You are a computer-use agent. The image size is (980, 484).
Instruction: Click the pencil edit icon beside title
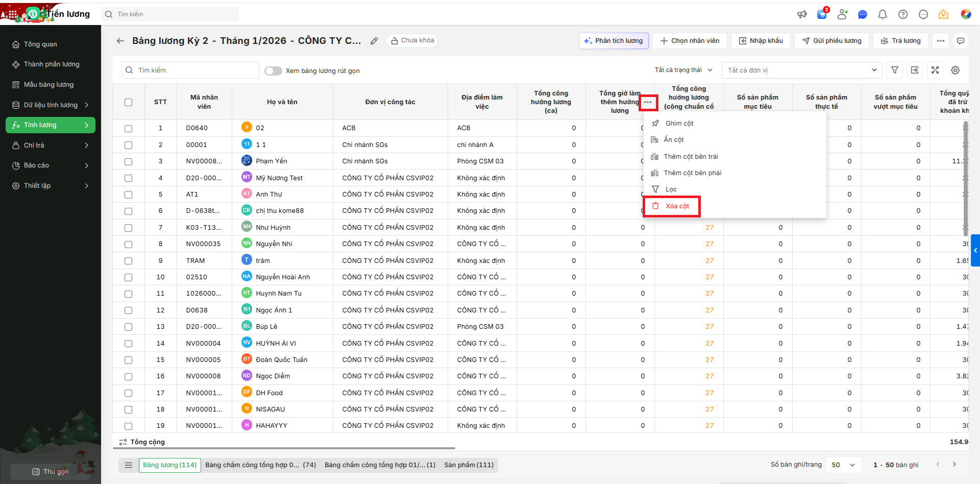(x=374, y=41)
